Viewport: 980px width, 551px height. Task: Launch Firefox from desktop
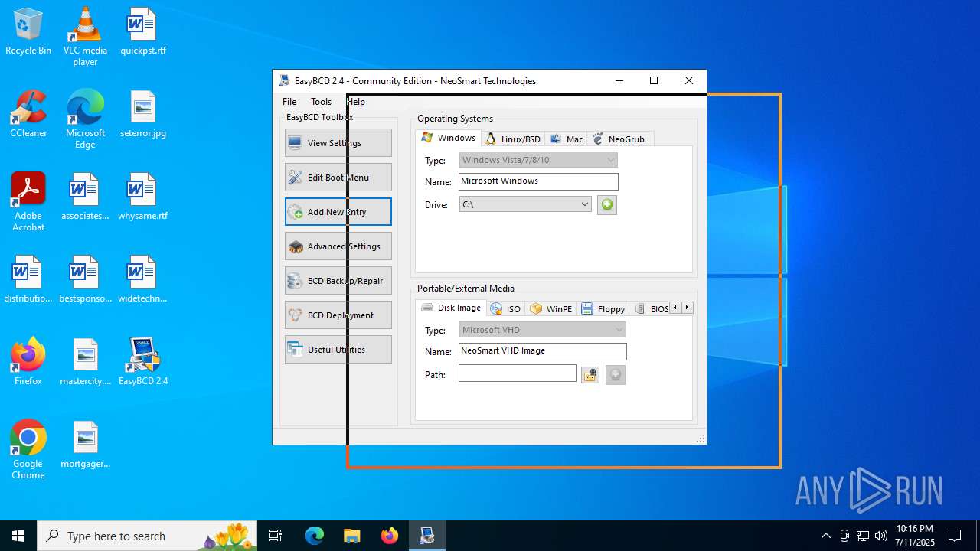pyautogui.click(x=28, y=363)
